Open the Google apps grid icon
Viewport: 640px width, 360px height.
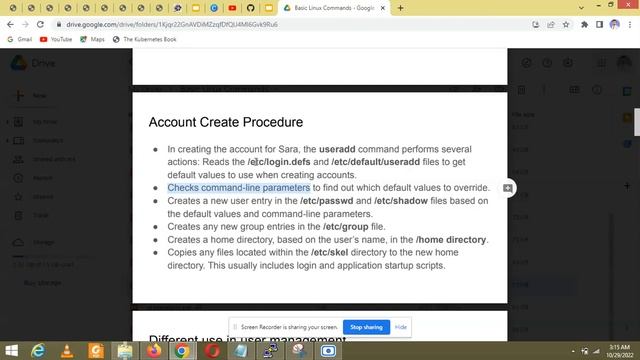(601, 63)
